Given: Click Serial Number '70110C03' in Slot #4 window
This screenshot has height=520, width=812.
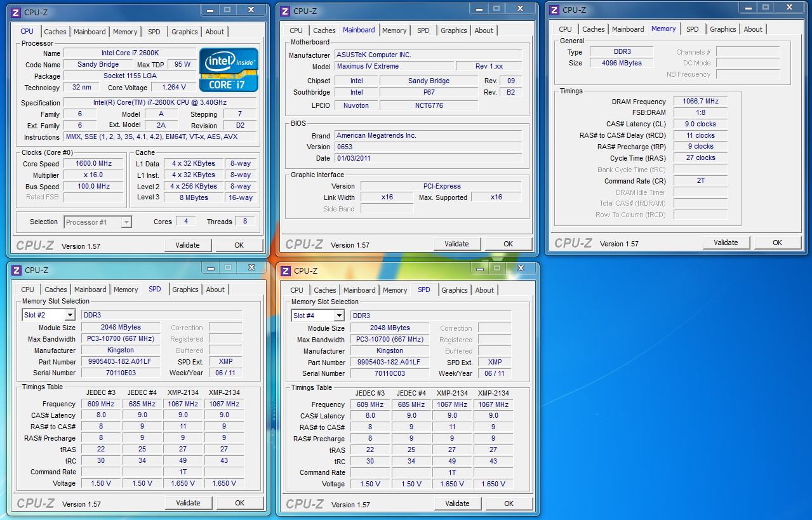Looking at the screenshot, I should pyautogui.click(x=390, y=373).
